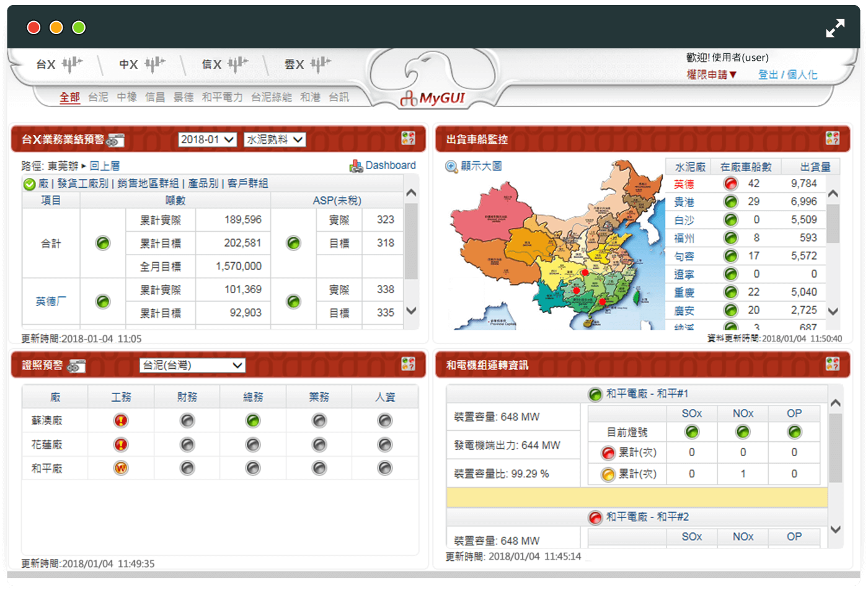This screenshot has width=868, height=590.
Task: Click the 台X stock chart icon
Action: tap(72, 64)
